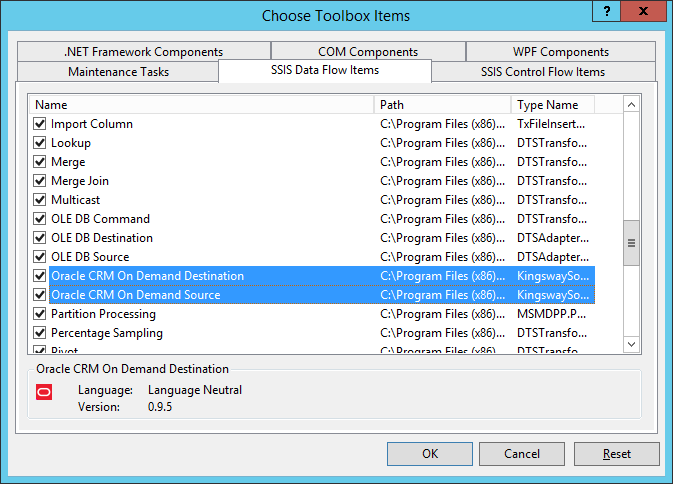Confirm with the OK button
This screenshot has width=673, height=484.
click(430, 454)
